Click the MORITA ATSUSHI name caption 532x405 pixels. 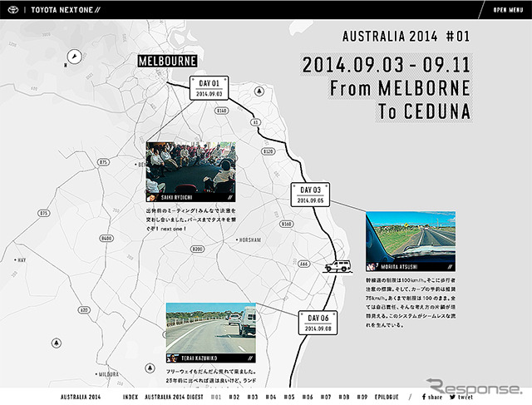pos(399,267)
